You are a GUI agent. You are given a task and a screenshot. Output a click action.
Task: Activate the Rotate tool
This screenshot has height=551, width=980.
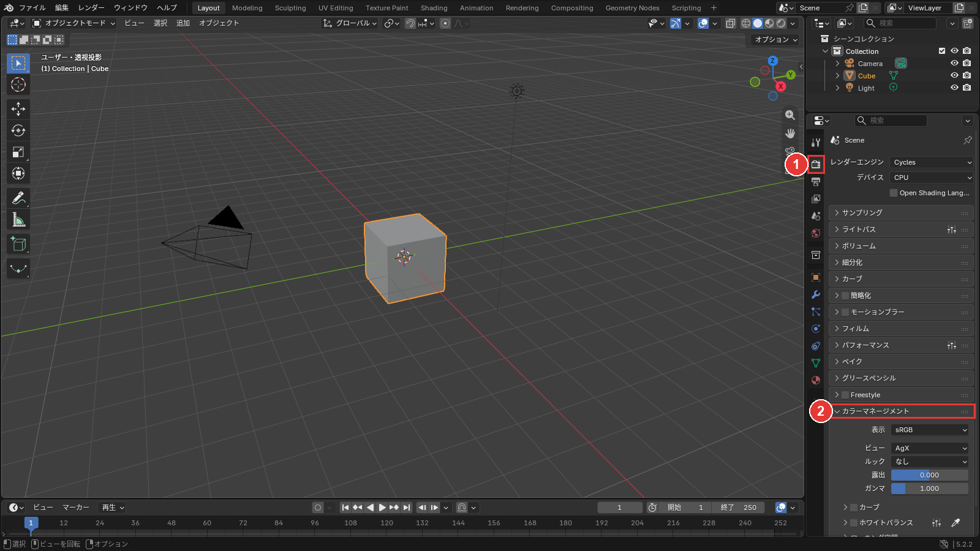[x=18, y=130]
